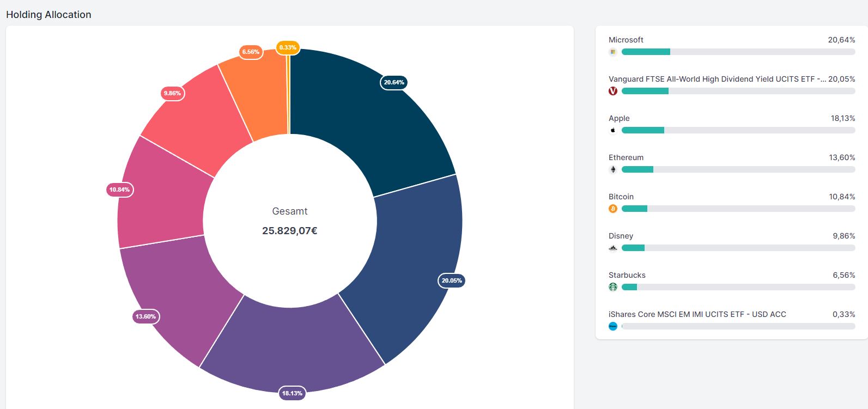Click the 20,64% value beside Microsoft
This screenshot has width=868, height=409.
point(842,40)
